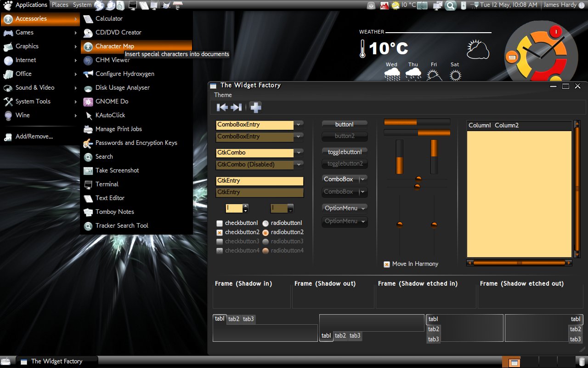Uncheck checkbutton2
The image size is (588, 368).
tap(220, 232)
